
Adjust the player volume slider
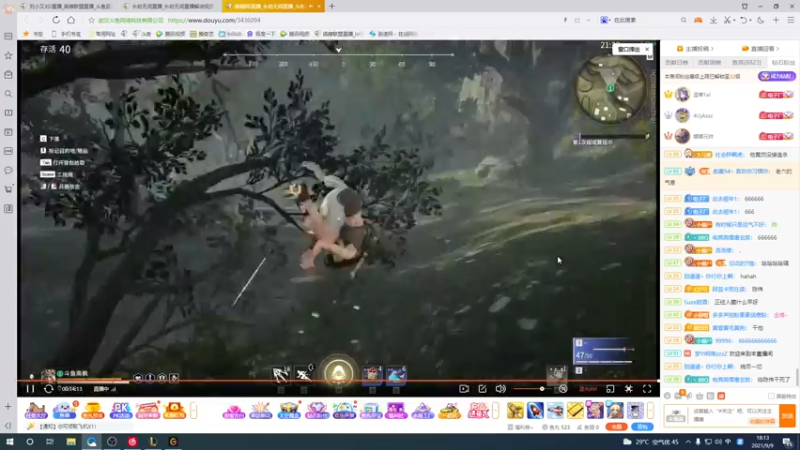click(533, 389)
